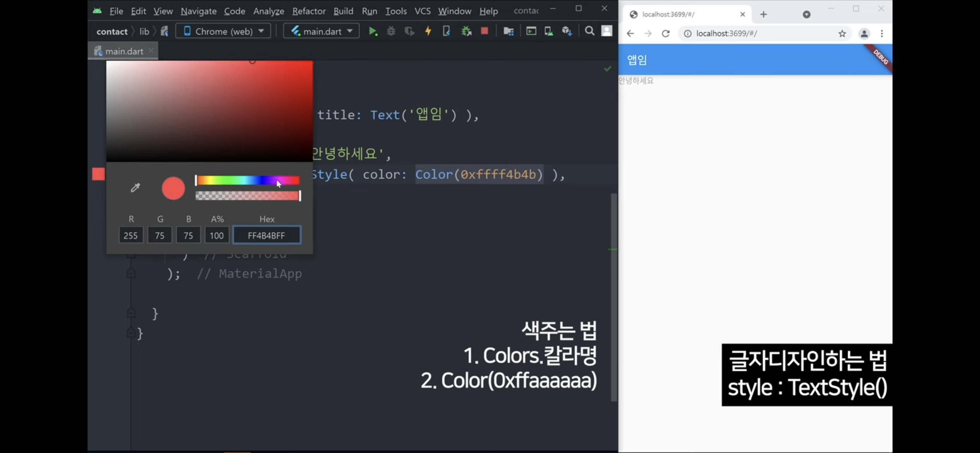
Task: Click the Attach Debugger icon
Action: click(x=466, y=31)
